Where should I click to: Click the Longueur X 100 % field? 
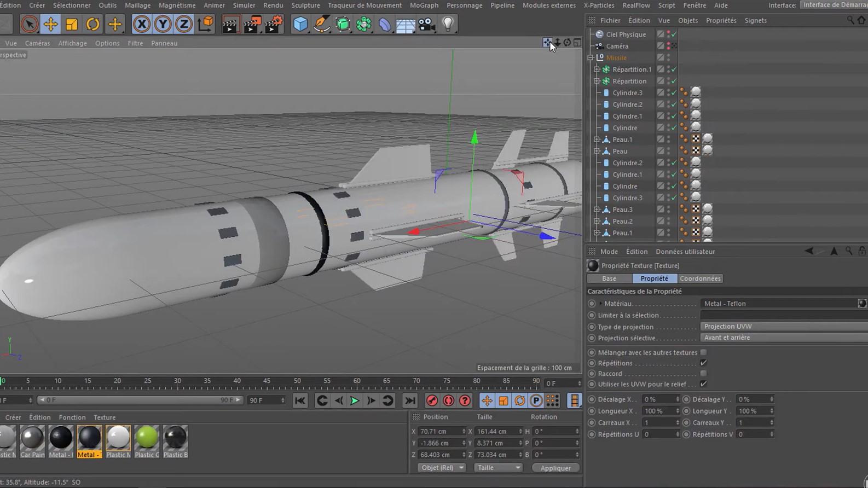661,411
